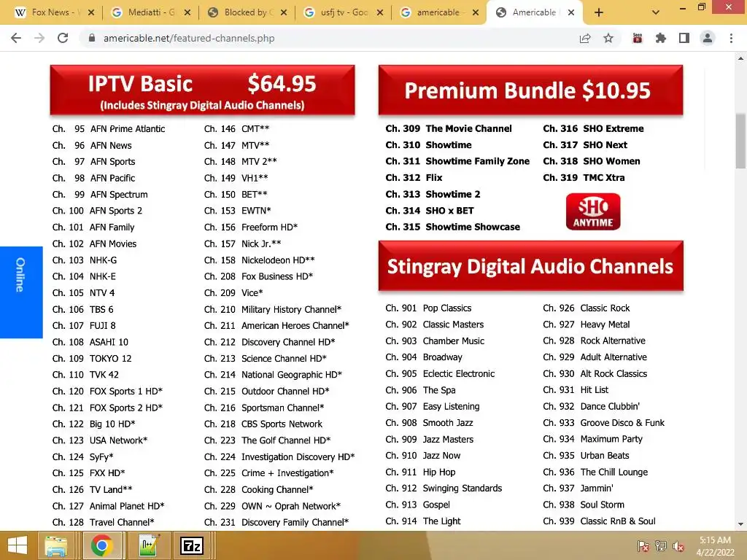Click the address bar URL
The width and height of the screenshot is (747, 560).
coord(189,38)
